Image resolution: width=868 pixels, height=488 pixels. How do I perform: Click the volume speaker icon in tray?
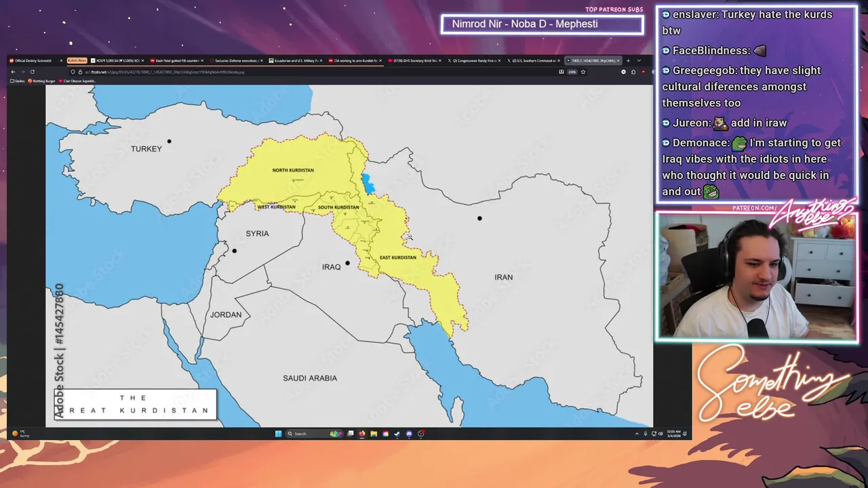tap(660, 434)
